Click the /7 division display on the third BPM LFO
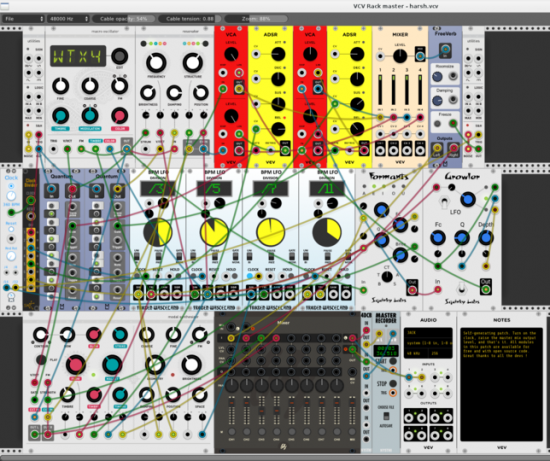This screenshot has width=550, height=461. (270, 189)
